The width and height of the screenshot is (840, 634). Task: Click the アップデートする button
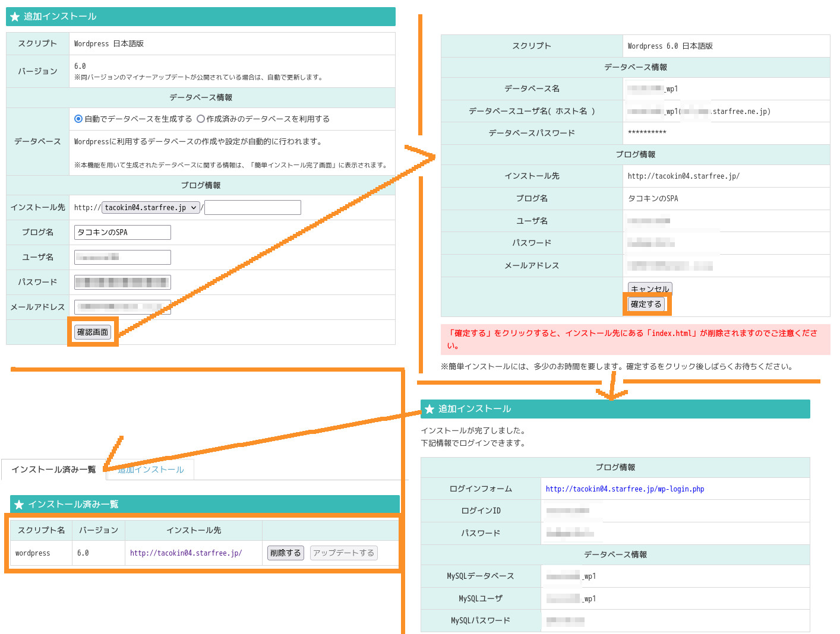343,553
